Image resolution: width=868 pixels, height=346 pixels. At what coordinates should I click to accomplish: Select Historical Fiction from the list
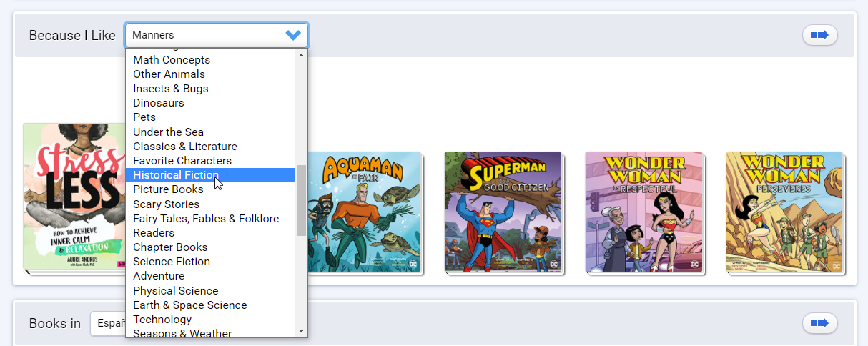(x=176, y=175)
